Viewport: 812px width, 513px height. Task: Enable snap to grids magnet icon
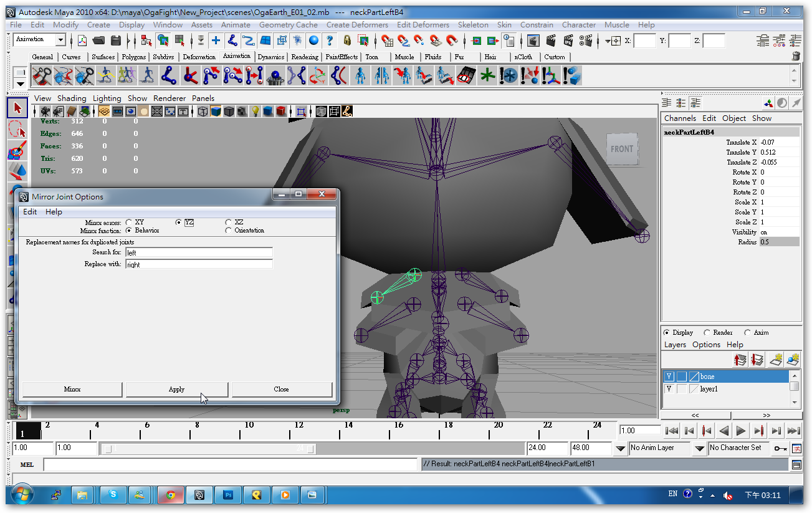(x=388, y=41)
